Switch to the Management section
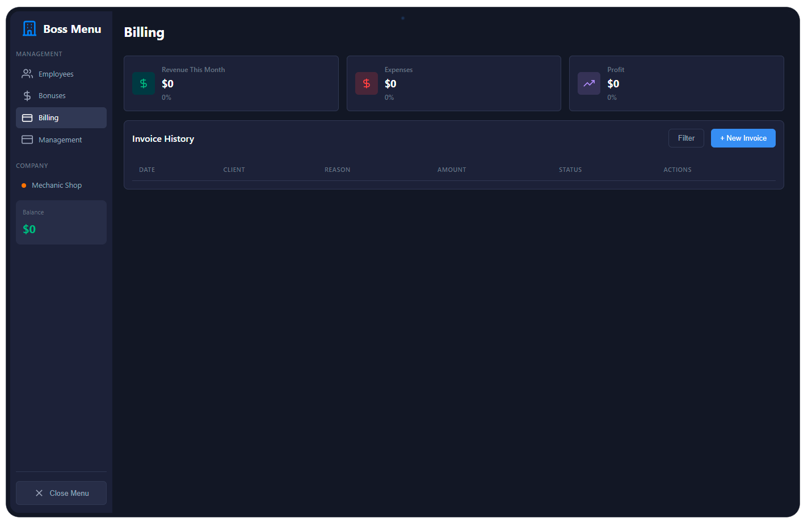The image size is (812, 531). [x=60, y=139]
